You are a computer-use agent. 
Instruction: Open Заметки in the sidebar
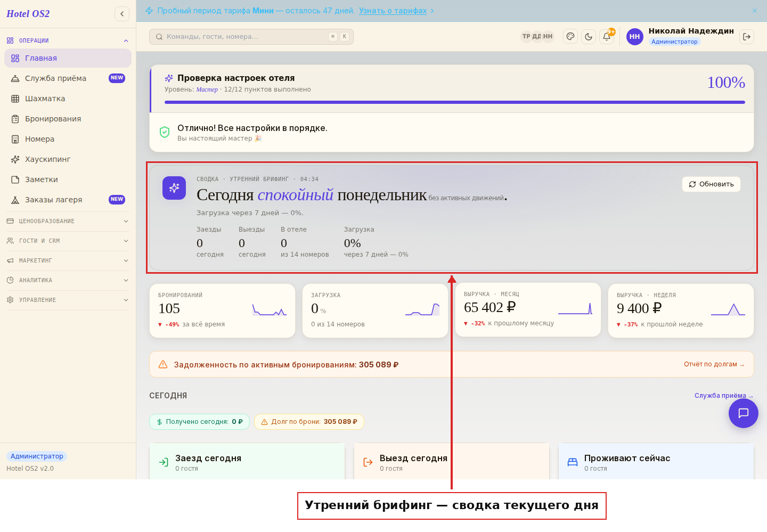tap(68, 179)
